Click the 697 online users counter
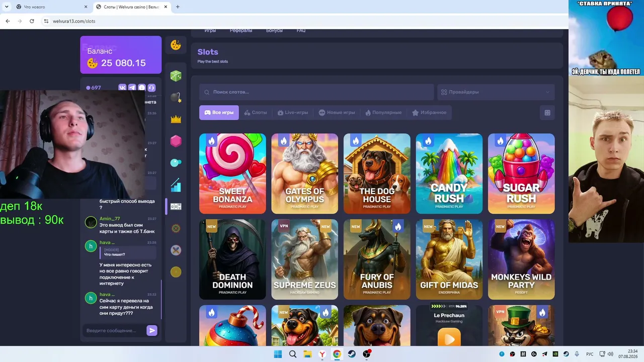This screenshot has height=362, width=644. click(93, 87)
